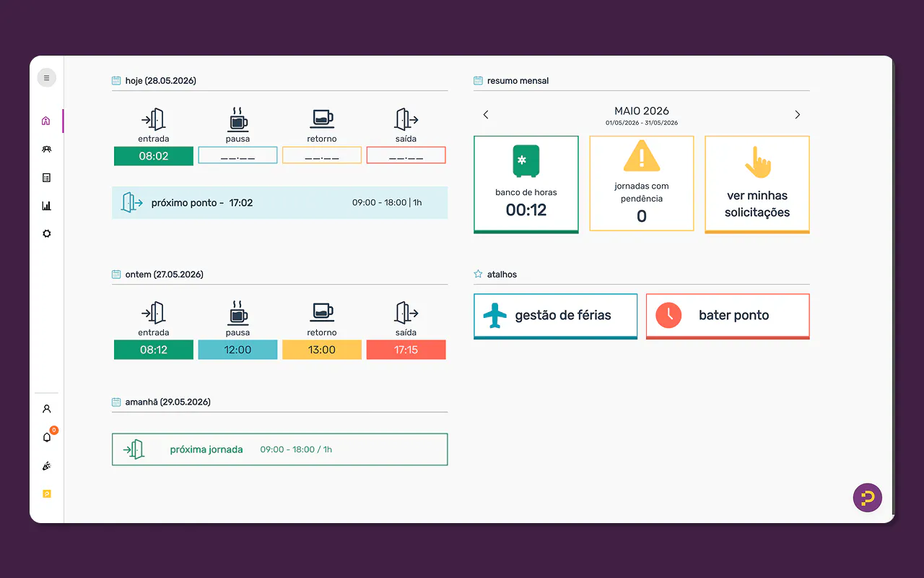924x578 pixels.
Task: Click the ontem (27.05.2026) heading
Action: click(x=165, y=275)
